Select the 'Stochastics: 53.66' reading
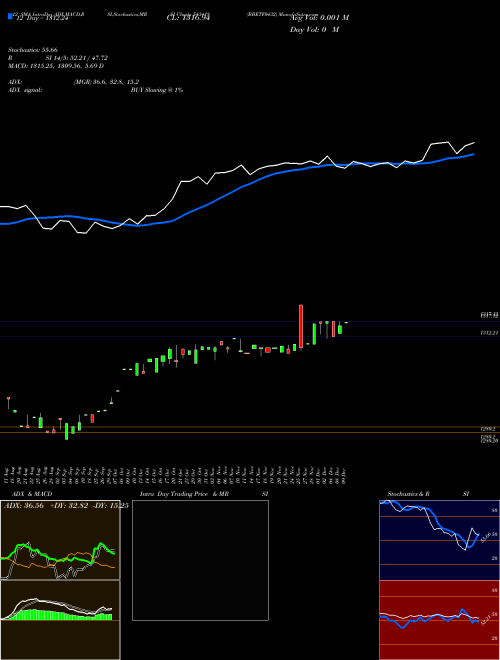Image resolution: width=500 pixels, height=660 pixels. (32, 50)
